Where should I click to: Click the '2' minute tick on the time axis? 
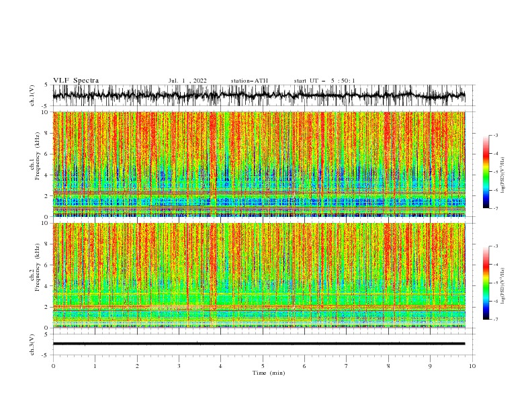(x=137, y=366)
